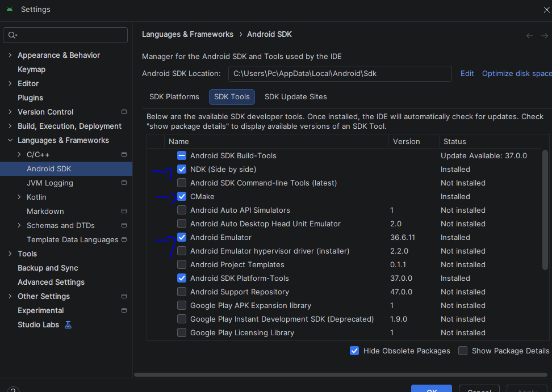Check Android Auto Desktop Head Unit Emulator

pos(182,224)
